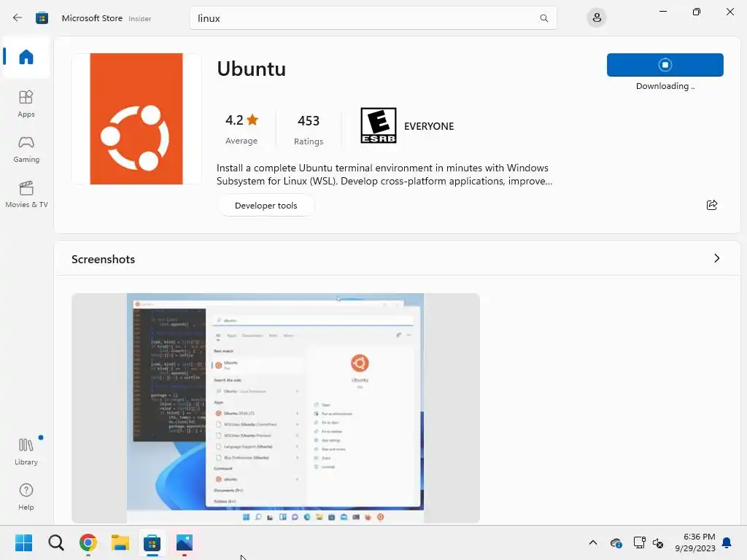The image size is (747, 560).
Task: Open the Windows Start menu
Action: [23, 542]
